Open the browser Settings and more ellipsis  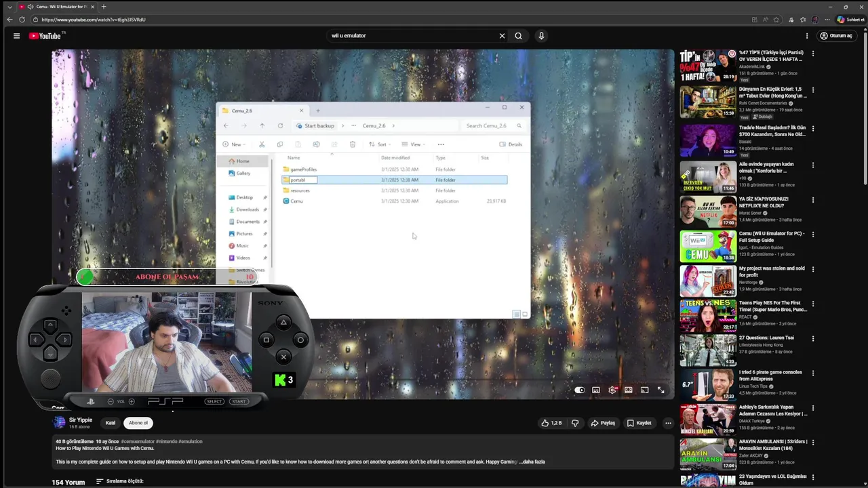click(x=827, y=20)
